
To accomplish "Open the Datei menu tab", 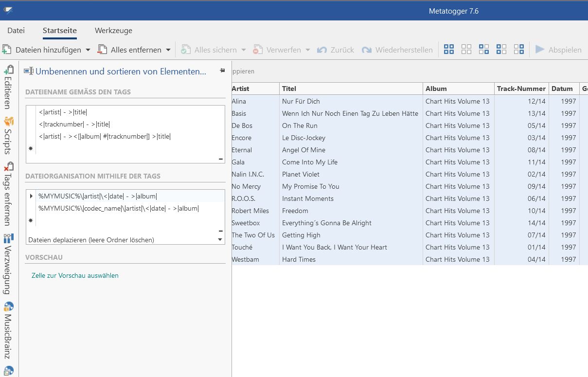I will (x=16, y=30).
